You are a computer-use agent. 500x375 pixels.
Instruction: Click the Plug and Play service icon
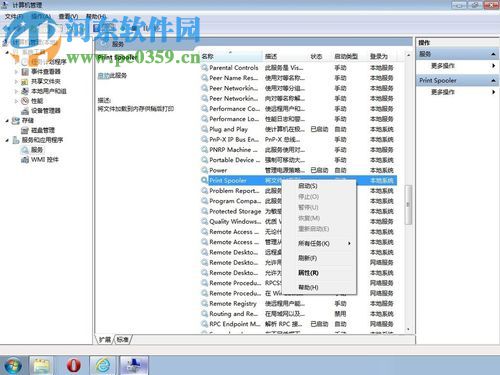(x=204, y=129)
